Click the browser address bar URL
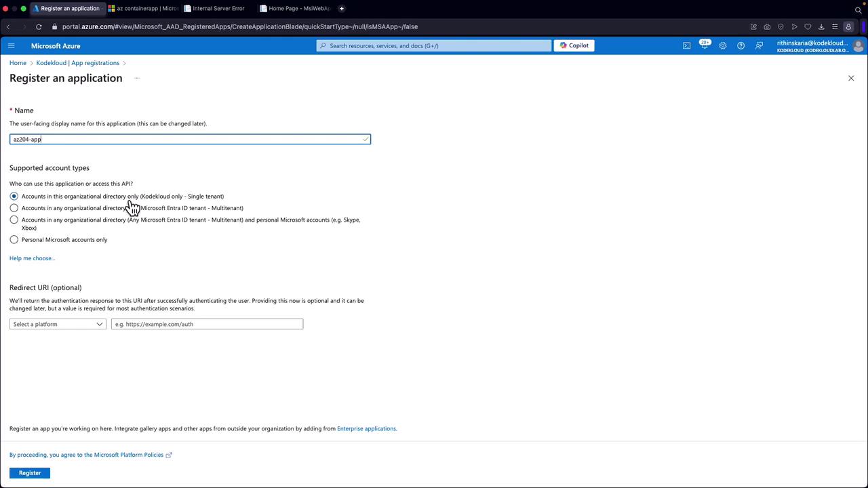The width and height of the screenshot is (868, 488). (240, 26)
